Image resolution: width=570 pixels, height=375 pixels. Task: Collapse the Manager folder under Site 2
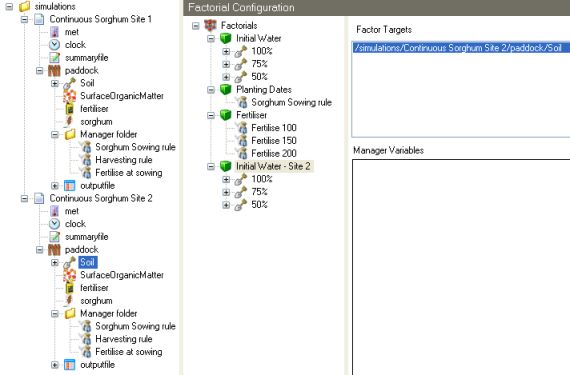55,314
